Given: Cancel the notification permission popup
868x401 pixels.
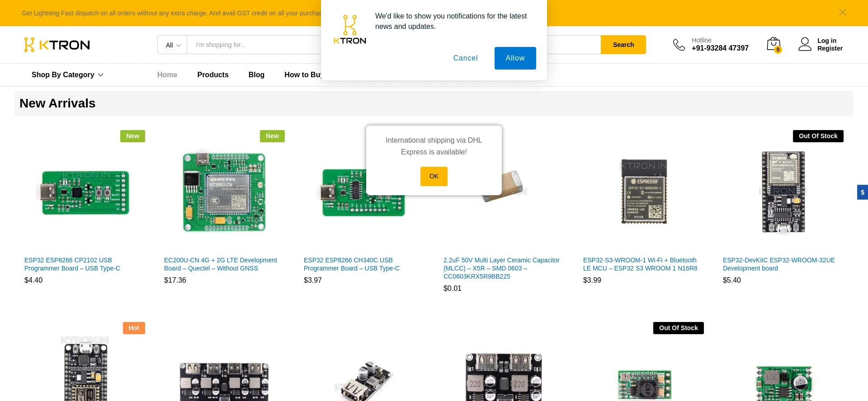Looking at the screenshot, I should pyautogui.click(x=466, y=58).
